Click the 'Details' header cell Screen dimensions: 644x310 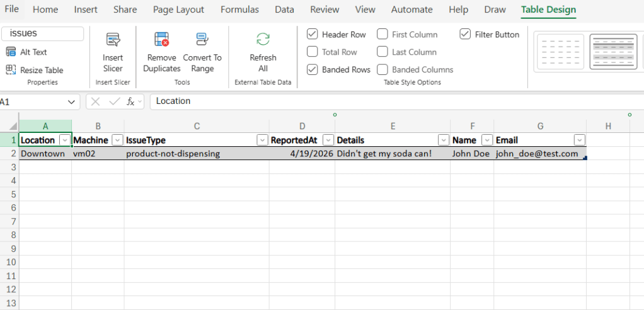(x=393, y=141)
